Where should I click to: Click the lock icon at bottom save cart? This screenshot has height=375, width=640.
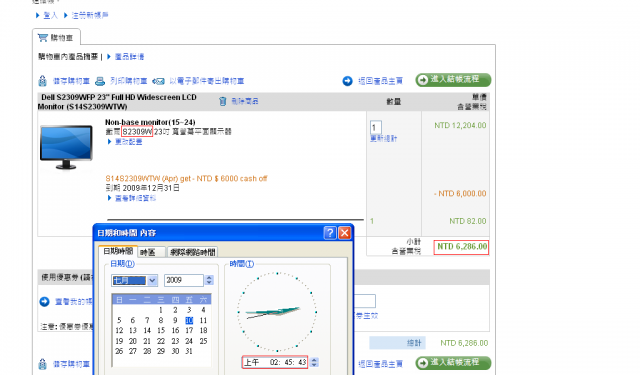pyautogui.click(x=42, y=364)
